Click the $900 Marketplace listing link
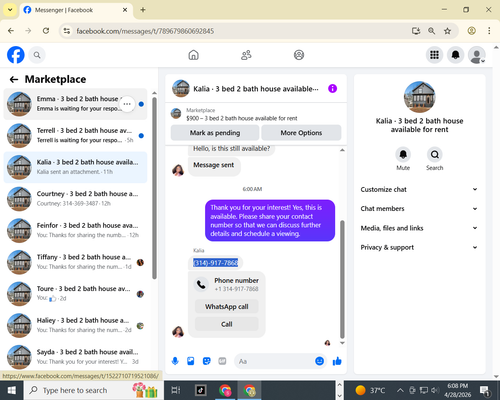Image resolution: width=500 pixels, height=400 pixels. coord(242,118)
